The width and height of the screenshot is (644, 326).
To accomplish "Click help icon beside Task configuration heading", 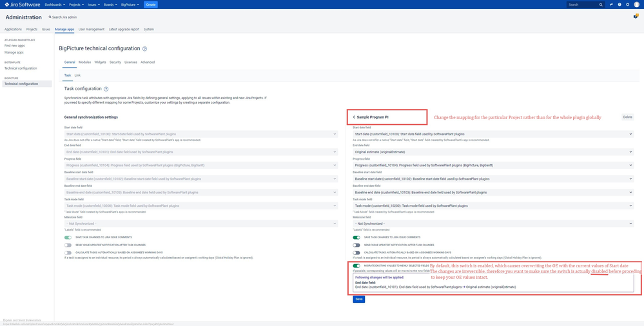I will (106, 89).
